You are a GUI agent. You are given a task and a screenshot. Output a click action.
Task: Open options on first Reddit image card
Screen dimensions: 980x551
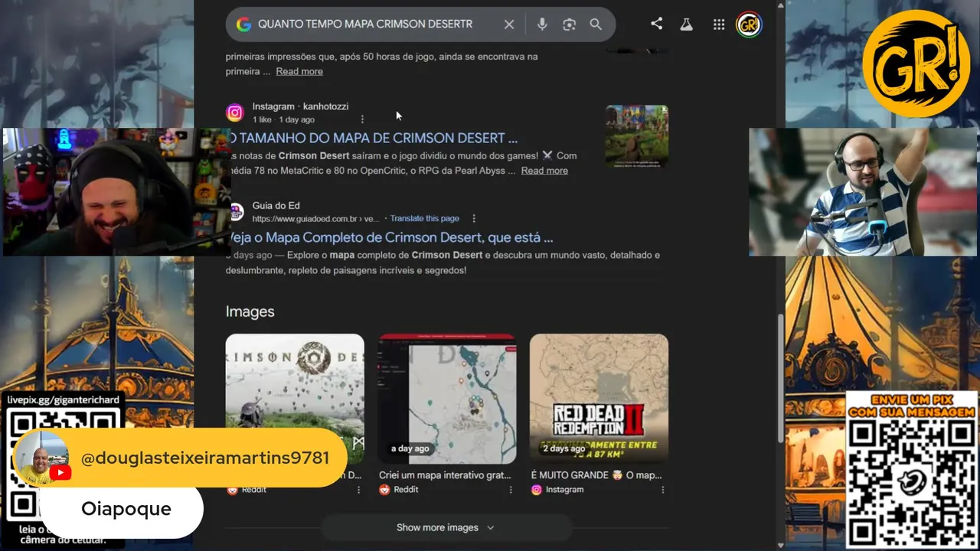(358, 490)
